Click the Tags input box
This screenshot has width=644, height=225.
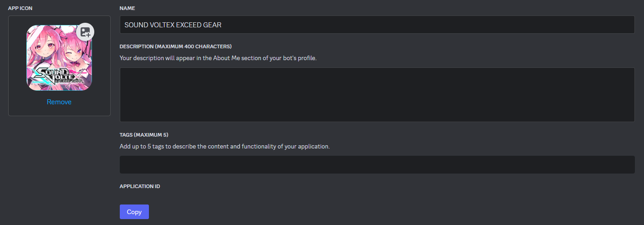377,164
